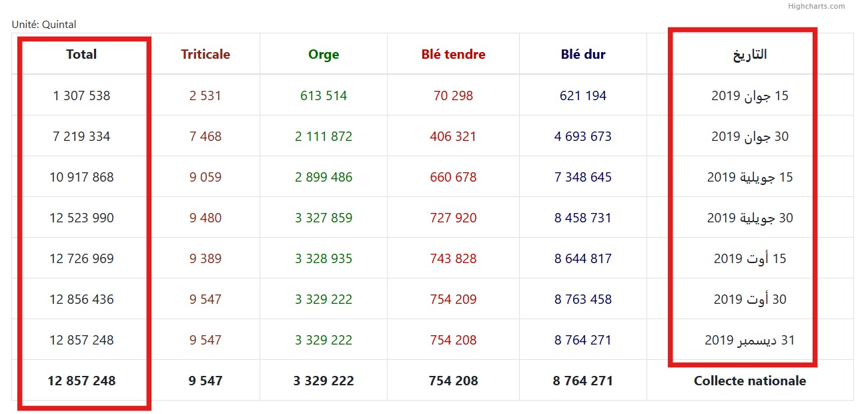868x414 pixels.
Task: Click the Total value 12 726 969
Action: tap(81, 258)
